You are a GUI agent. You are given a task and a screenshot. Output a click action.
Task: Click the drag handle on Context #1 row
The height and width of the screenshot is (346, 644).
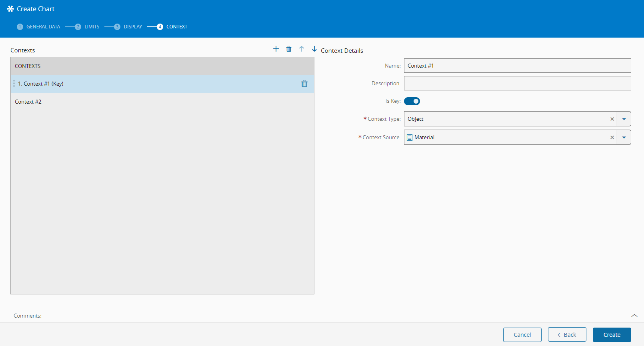point(14,84)
